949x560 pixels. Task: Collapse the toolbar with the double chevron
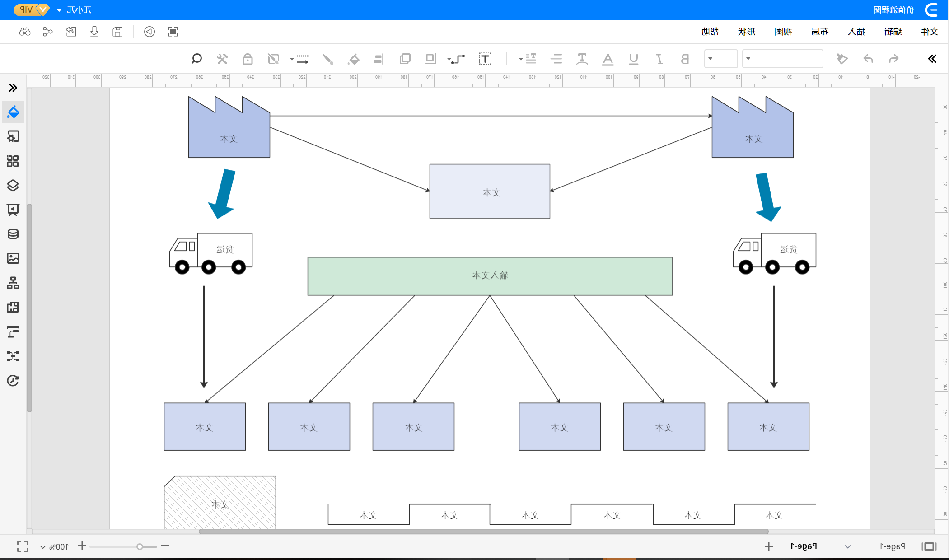(x=932, y=59)
